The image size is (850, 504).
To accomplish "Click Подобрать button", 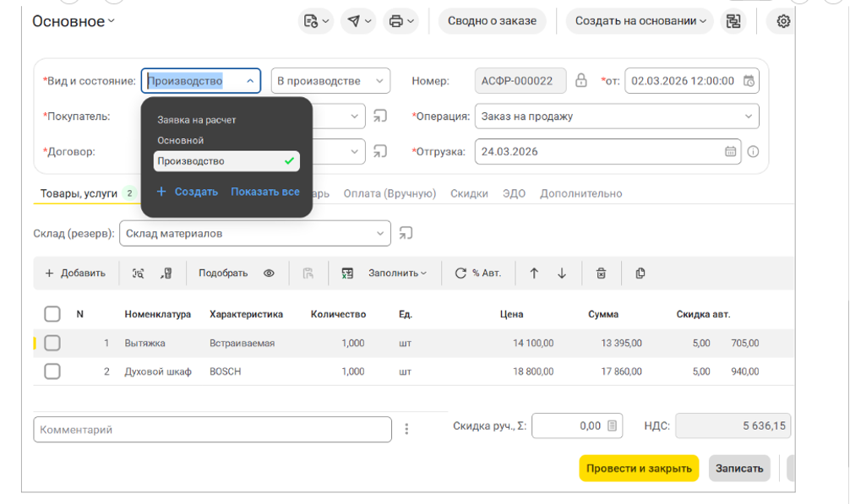I will pos(223,274).
